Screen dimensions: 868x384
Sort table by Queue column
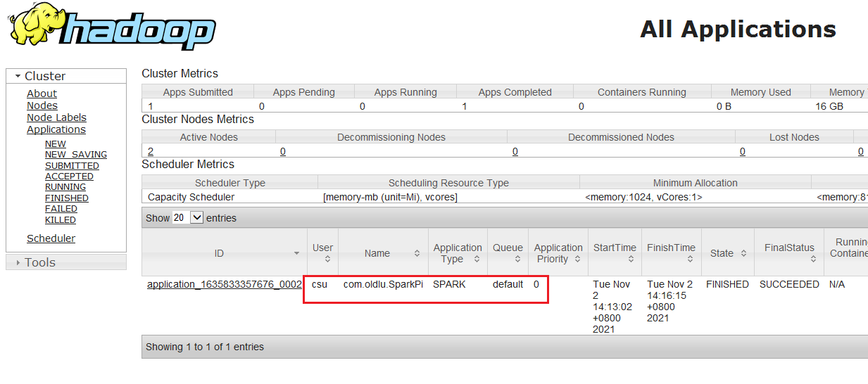coord(508,252)
